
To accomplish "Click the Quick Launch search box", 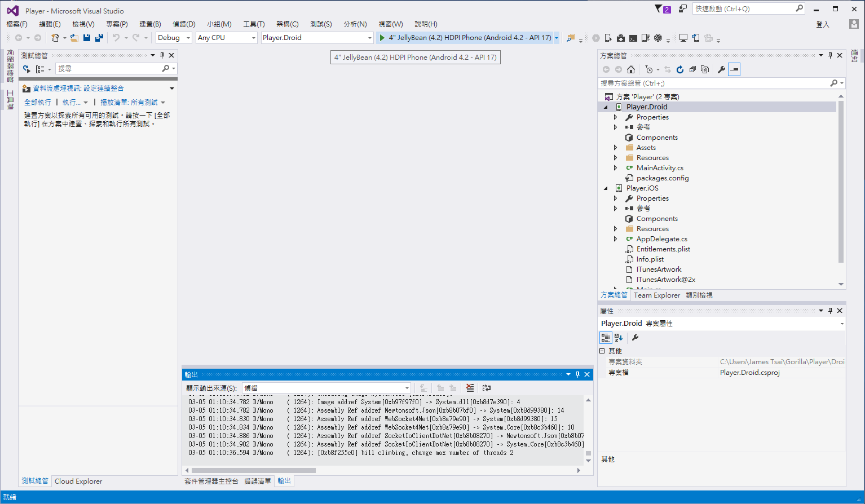I will click(x=749, y=9).
